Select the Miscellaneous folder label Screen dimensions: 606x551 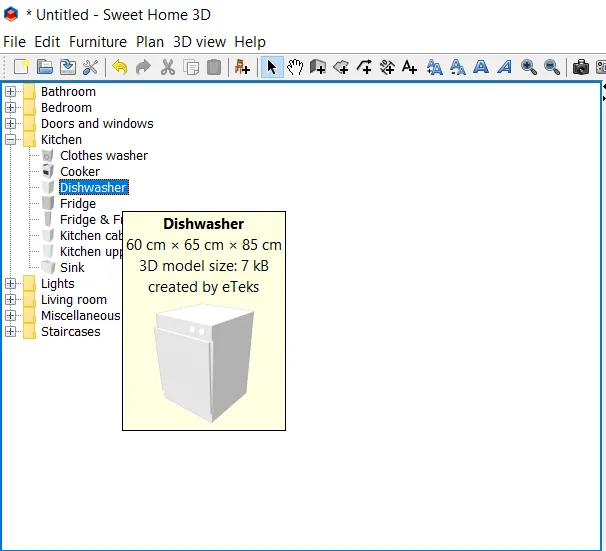[80, 316]
